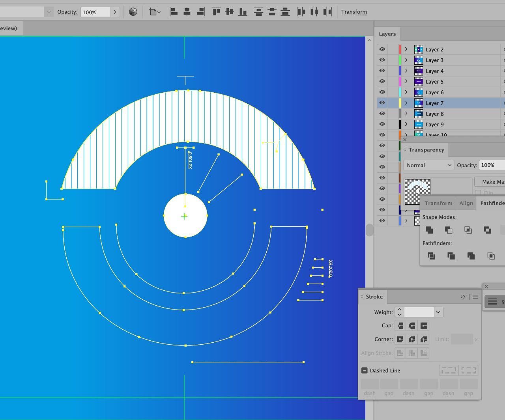Select the Unite shape mode in the Pathfinder panel
The image size is (505, 420).
pyautogui.click(x=429, y=230)
